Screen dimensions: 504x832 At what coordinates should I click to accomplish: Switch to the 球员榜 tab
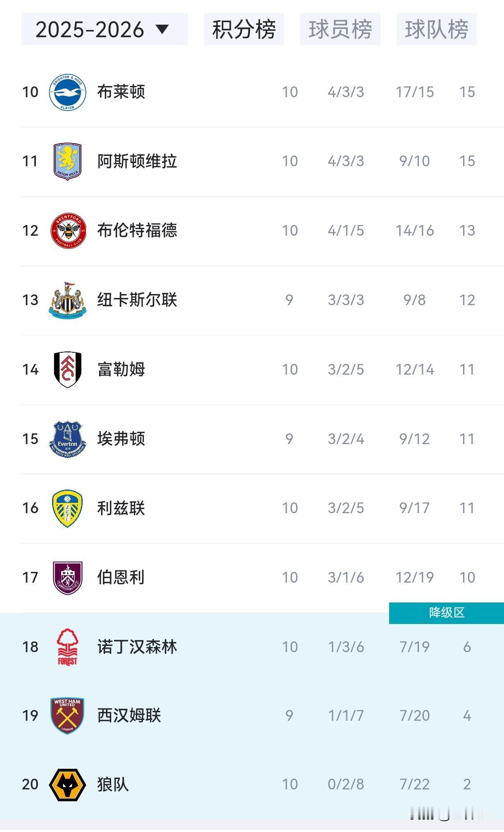[x=340, y=29]
